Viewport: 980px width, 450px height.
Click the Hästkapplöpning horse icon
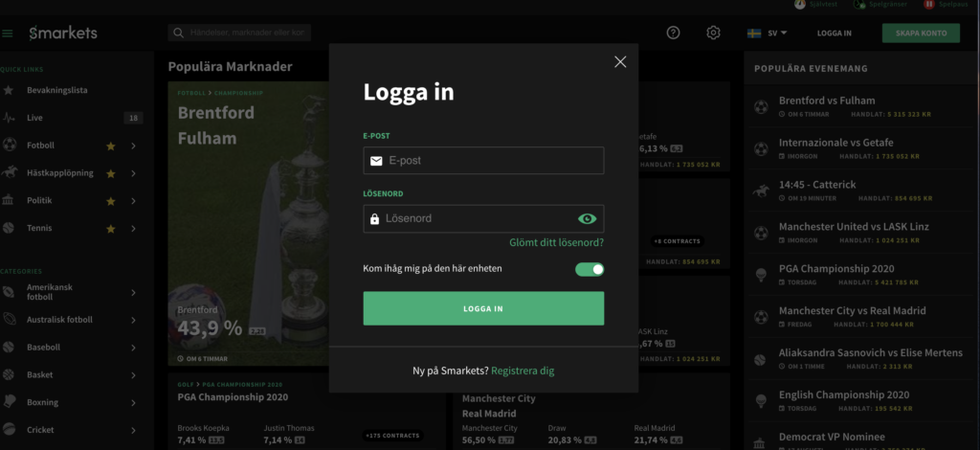coord(9,172)
